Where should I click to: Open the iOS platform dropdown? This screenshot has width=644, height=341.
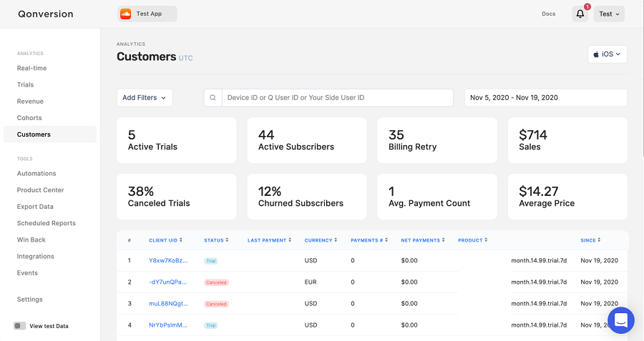[x=607, y=54]
